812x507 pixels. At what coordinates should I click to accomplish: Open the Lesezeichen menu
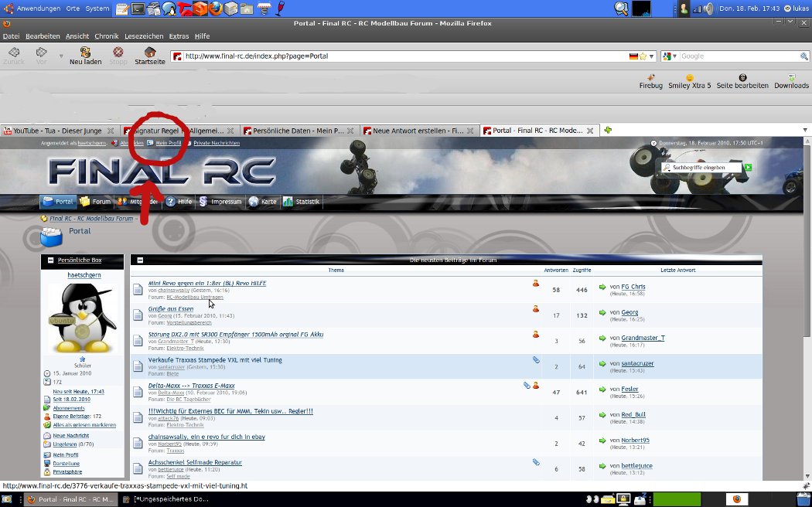144,36
